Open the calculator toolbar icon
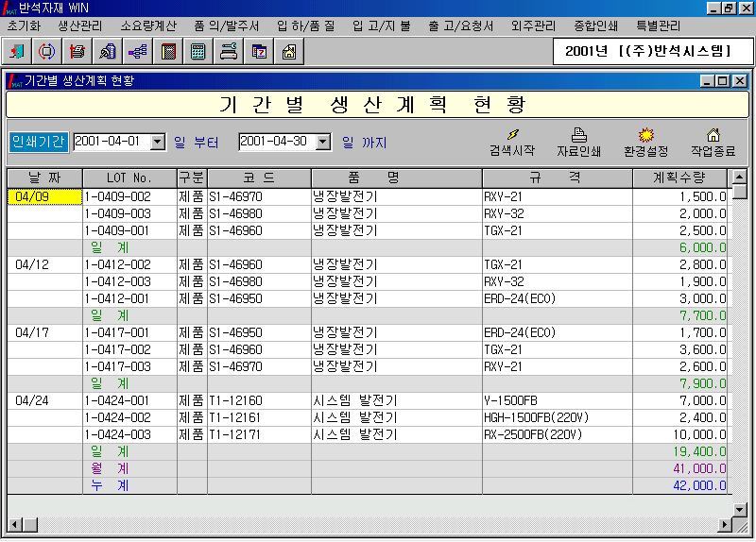This screenshot has height=542, width=756. tap(198, 51)
